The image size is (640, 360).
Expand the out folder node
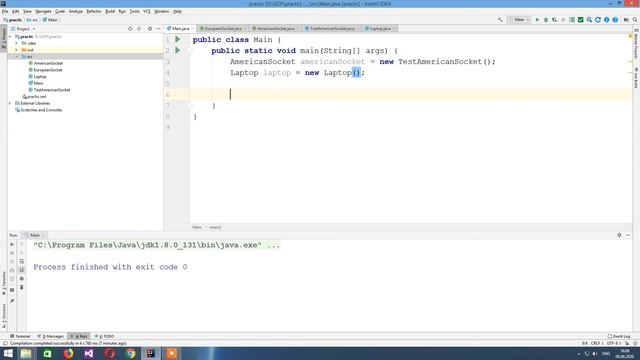17,50
